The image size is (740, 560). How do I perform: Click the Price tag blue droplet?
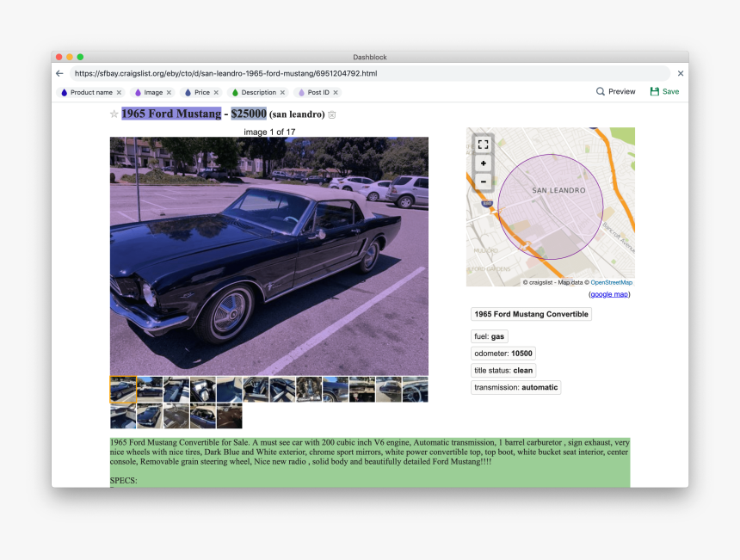click(x=188, y=92)
